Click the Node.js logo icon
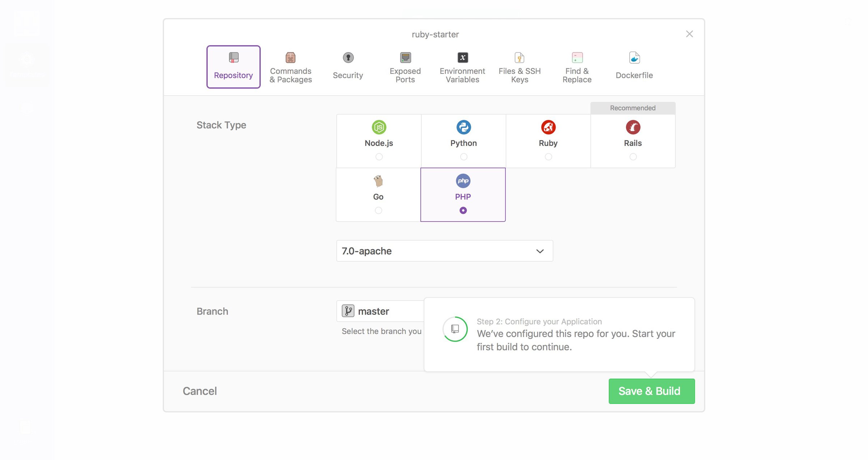Screen dimensions: 868x460 379,127
